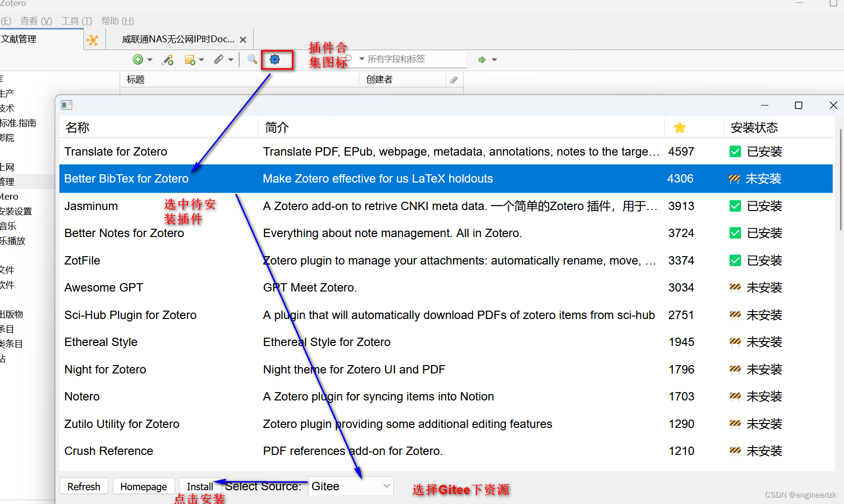
Task: Click the attachment paperclip column header icon
Action: [454, 80]
